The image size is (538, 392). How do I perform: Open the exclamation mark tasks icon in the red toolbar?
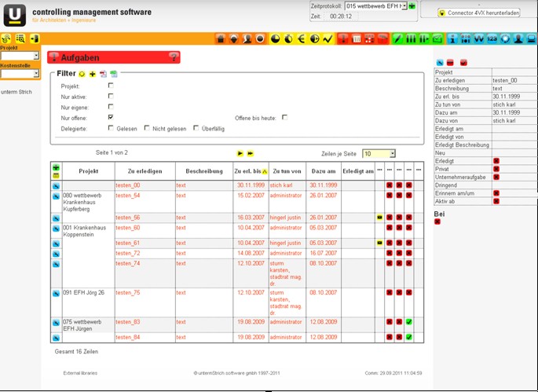click(343, 38)
